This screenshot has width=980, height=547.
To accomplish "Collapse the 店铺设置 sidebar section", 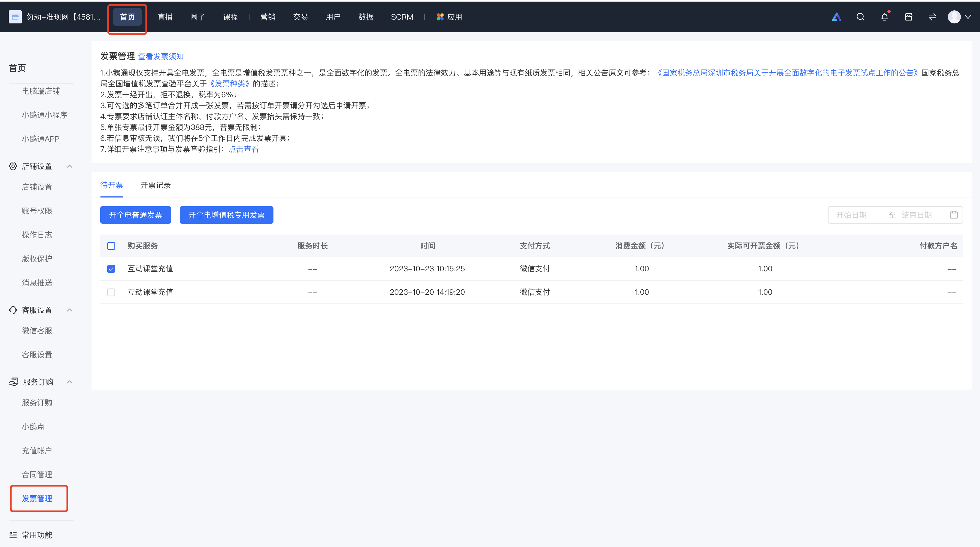I will tap(70, 166).
